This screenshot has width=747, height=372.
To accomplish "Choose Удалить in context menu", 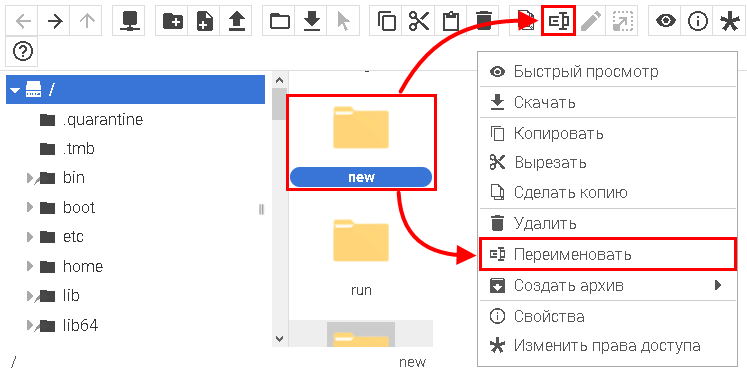I will tap(607, 223).
